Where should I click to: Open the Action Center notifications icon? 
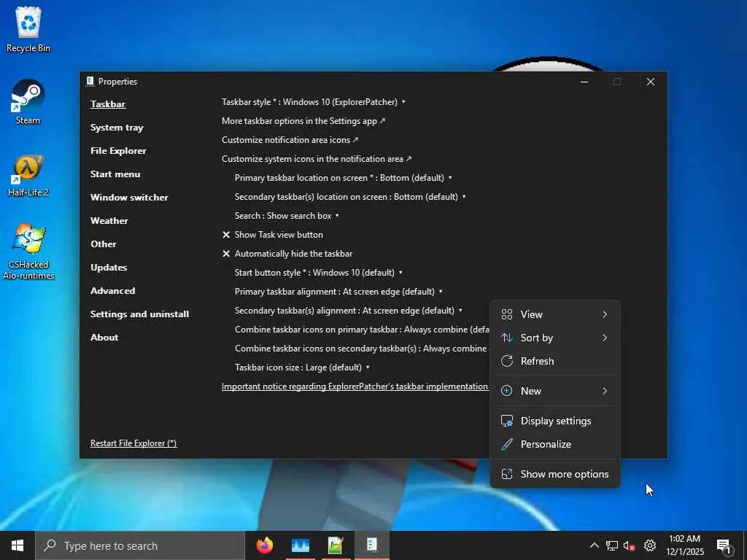(724, 546)
